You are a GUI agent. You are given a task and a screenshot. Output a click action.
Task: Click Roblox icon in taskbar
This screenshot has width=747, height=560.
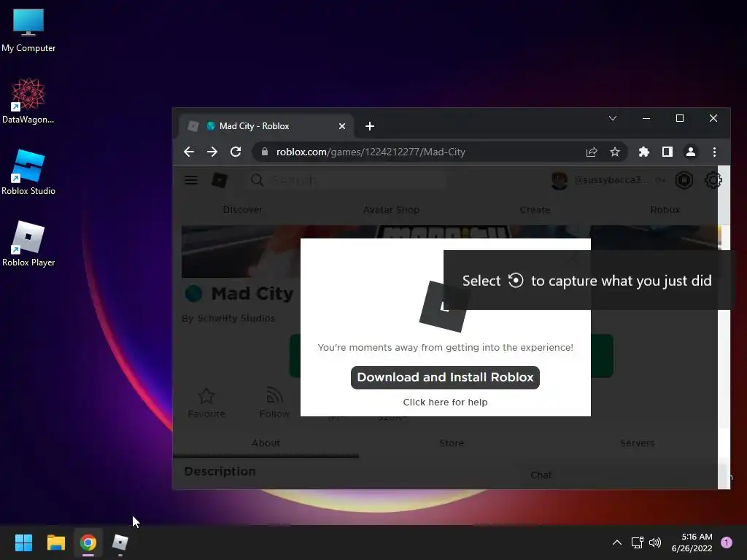(x=120, y=542)
